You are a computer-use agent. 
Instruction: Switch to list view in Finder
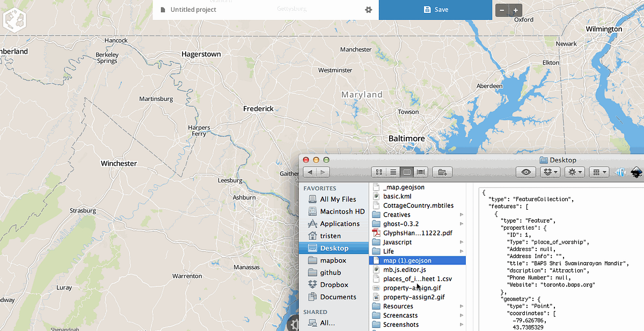point(393,172)
